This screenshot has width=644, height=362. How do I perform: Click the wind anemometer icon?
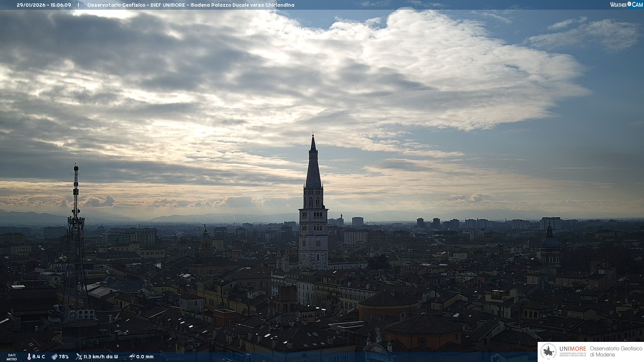click(79, 357)
